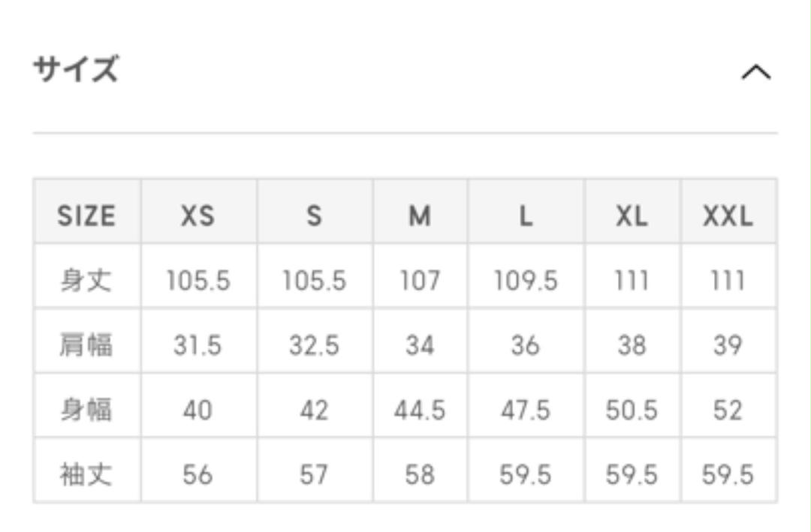This screenshot has width=811, height=532.
Task: Click the 56 sleeve length for XS
Action: tap(197, 475)
